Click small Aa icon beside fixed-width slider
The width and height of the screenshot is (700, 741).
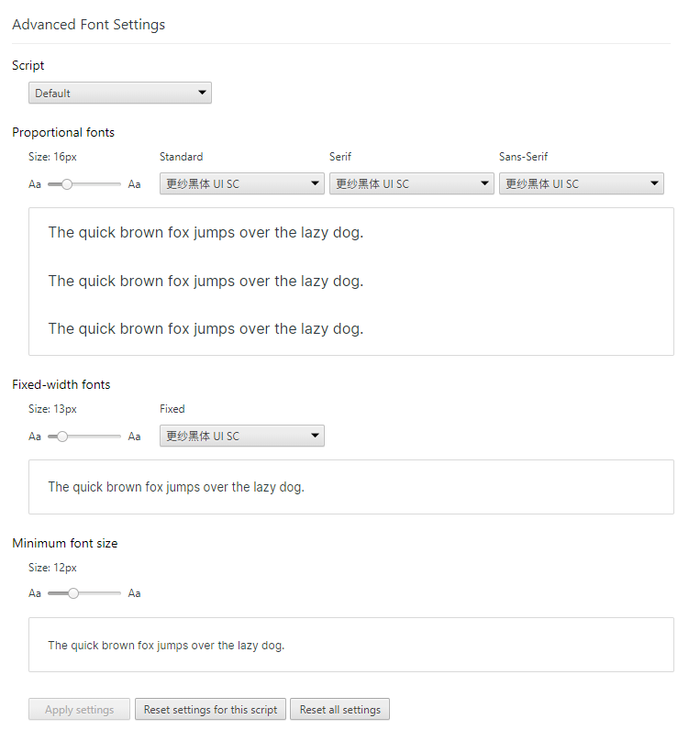(x=35, y=437)
